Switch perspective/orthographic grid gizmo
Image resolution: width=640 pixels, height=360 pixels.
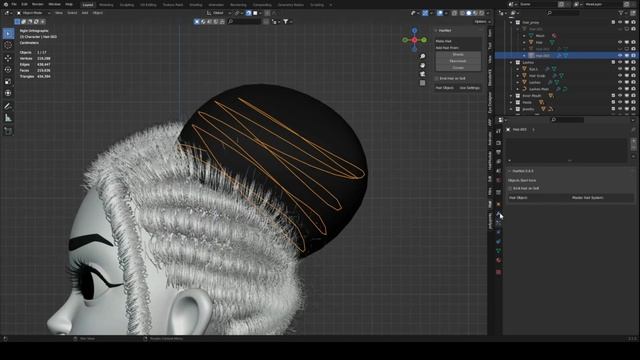pyautogui.click(x=422, y=83)
